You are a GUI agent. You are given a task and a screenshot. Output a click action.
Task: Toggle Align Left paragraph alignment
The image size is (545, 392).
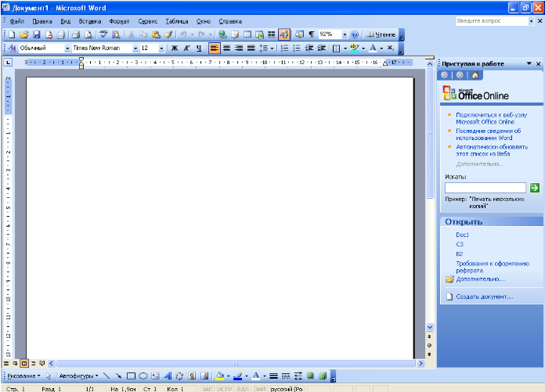(215, 48)
